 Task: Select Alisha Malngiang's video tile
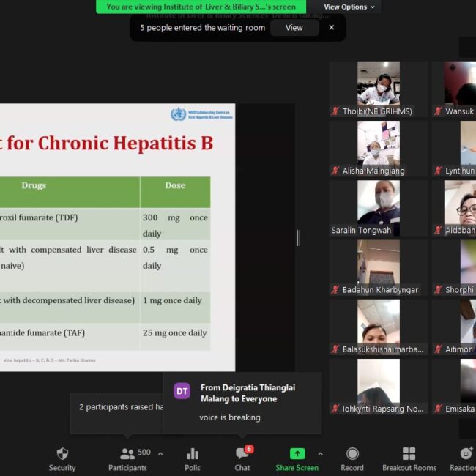tap(378, 143)
